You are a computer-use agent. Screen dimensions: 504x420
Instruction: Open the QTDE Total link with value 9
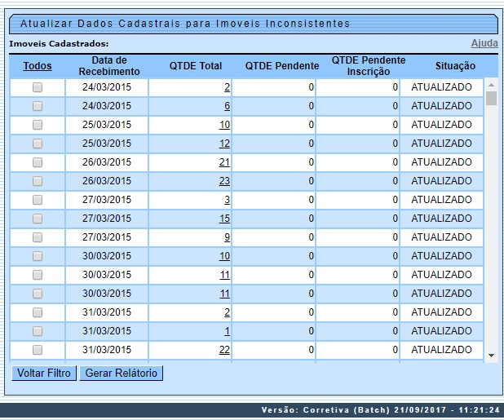[227, 237]
